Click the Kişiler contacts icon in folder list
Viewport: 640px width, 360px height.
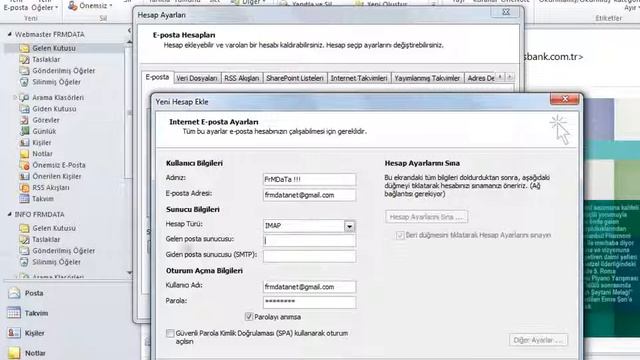point(24,142)
